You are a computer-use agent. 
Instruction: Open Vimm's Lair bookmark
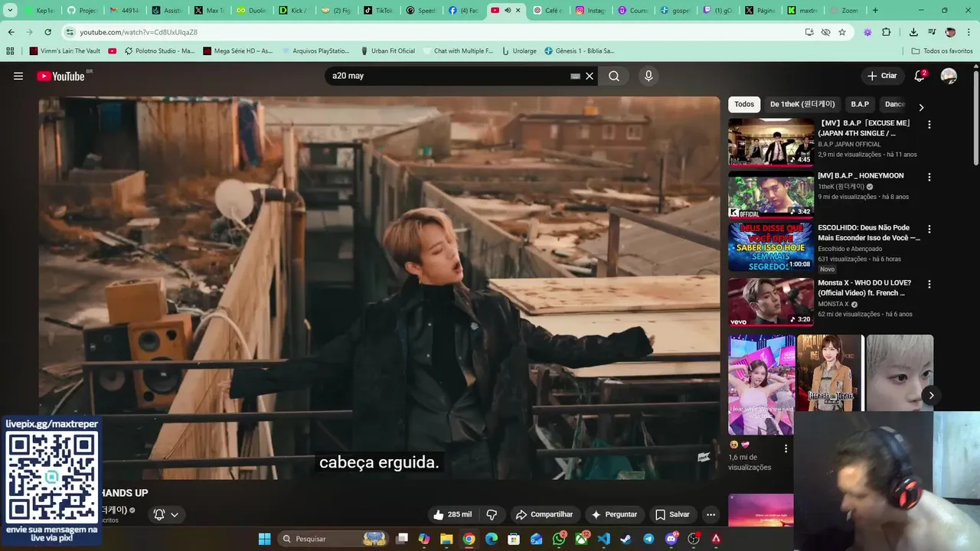pyautogui.click(x=65, y=51)
